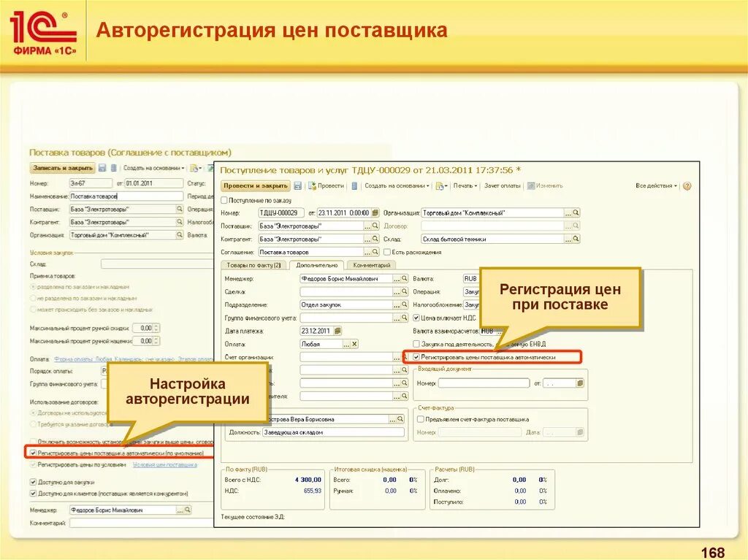748x560 pixels.
Task: Switch to the 'Товары по факту (2)' tab
Action: pyautogui.click(x=253, y=265)
